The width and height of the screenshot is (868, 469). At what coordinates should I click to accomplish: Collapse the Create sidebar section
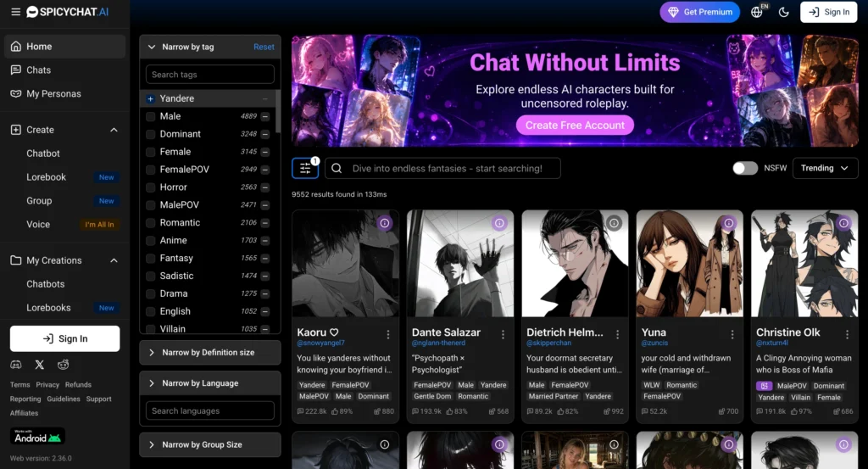114,130
